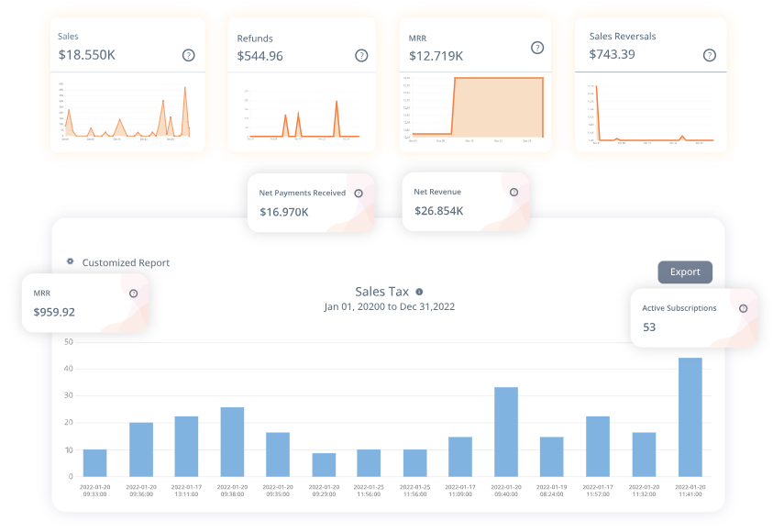Viewport: 784px width, 532px height.
Task: Open the Sales Reversals chart thumbnail
Action: coord(652,114)
